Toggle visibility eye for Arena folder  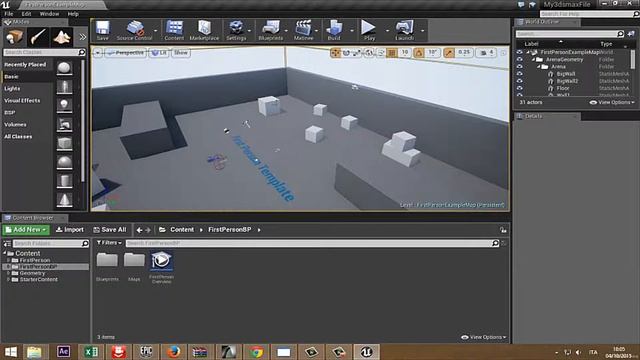519,67
